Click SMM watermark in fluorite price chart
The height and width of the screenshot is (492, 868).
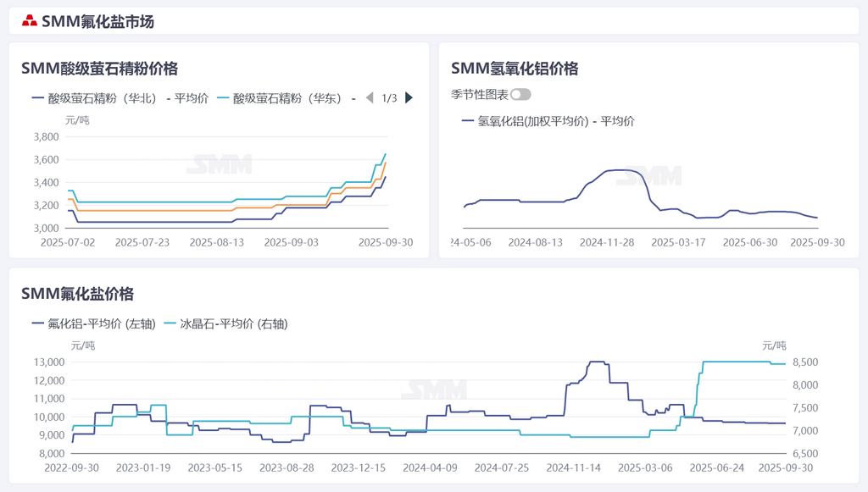click(x=219, y=164)
